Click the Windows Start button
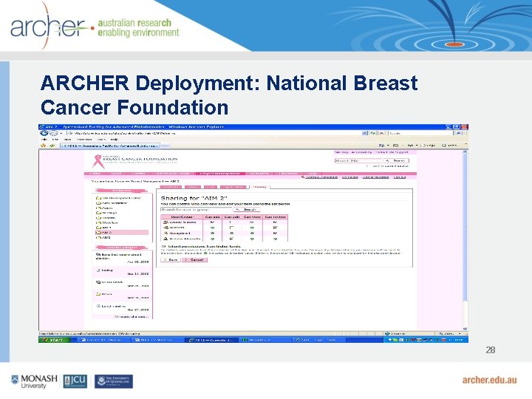The width and height of the screenshot is (532, 399). tap(55, 340)
